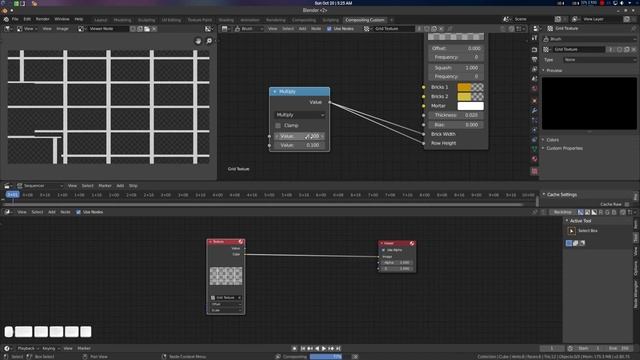Open the World properties tab
640x360 pixels.
[x=534, y=88]
